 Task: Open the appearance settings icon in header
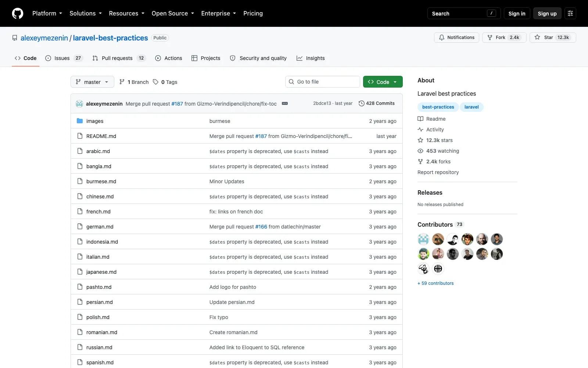[570, 13]
